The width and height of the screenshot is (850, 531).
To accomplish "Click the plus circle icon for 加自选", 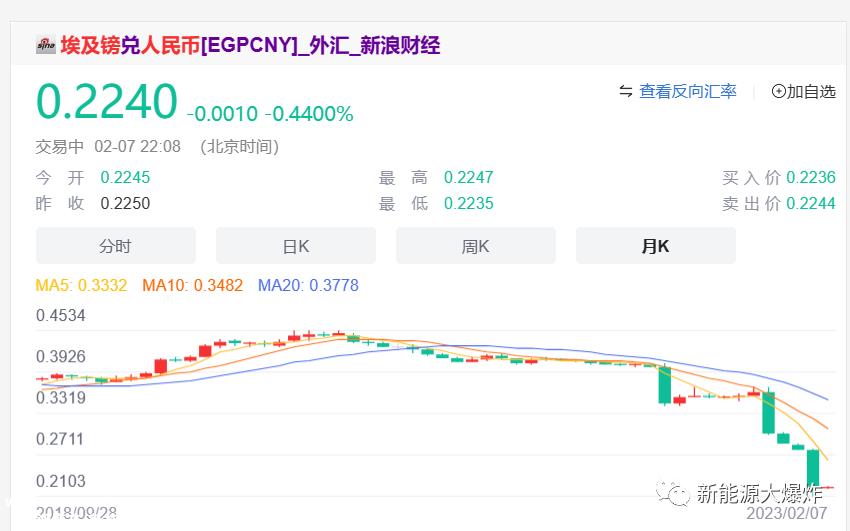I will pos(778,91).
